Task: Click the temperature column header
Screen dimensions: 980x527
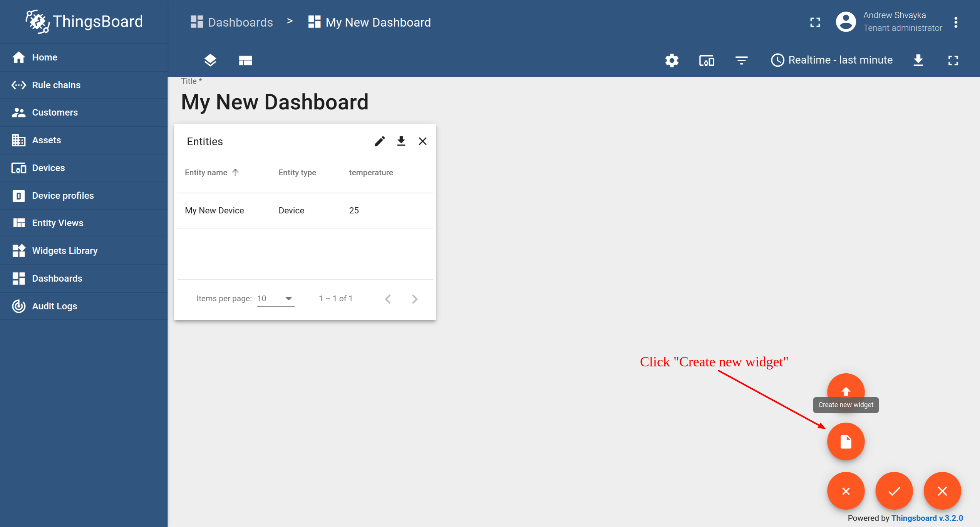Action: pyautogui.click(x=371, y=173)
